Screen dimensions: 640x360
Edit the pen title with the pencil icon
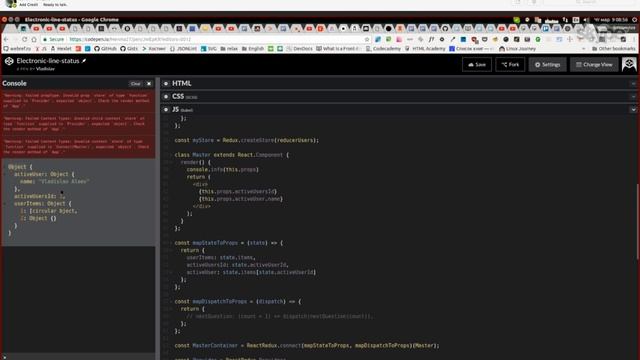click(84, 61)
